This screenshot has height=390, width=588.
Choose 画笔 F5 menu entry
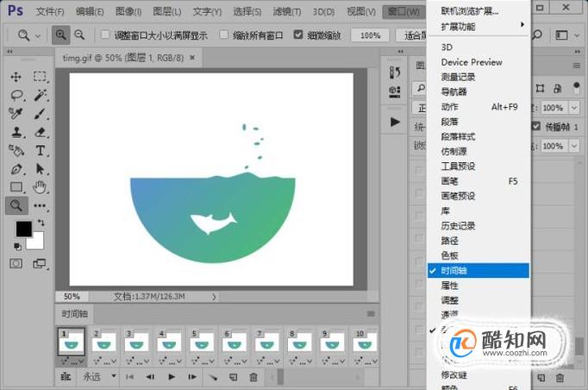(x=479, y=181)
